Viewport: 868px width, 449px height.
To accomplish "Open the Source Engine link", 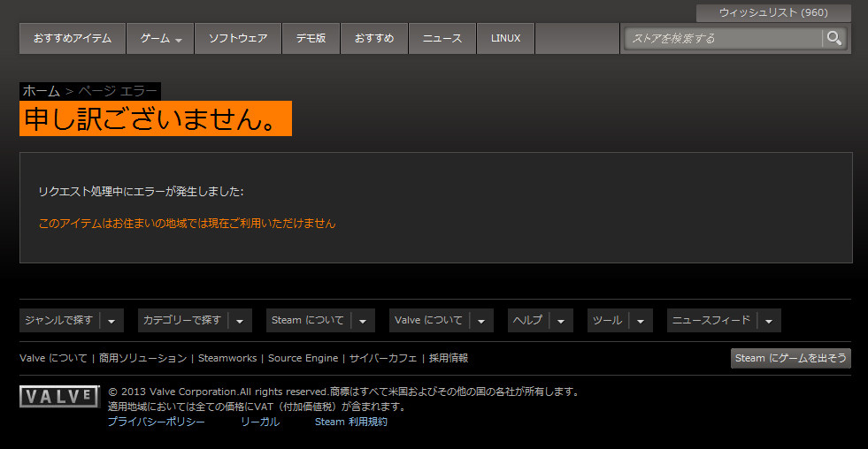I will (x=303, y=358).
